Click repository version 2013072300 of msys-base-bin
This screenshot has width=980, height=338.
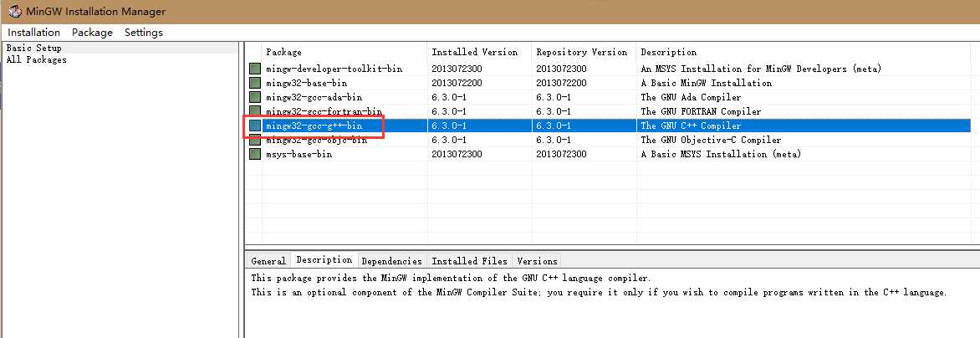point(561,154)
